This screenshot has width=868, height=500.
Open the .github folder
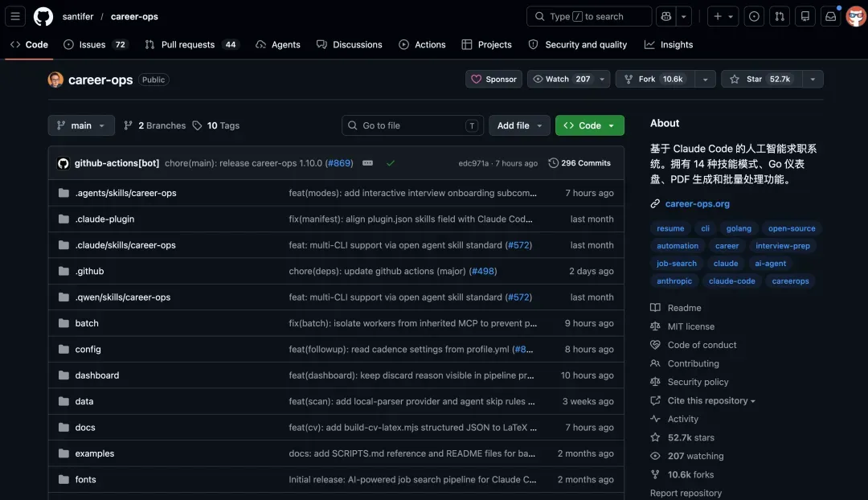pos(90,272)
